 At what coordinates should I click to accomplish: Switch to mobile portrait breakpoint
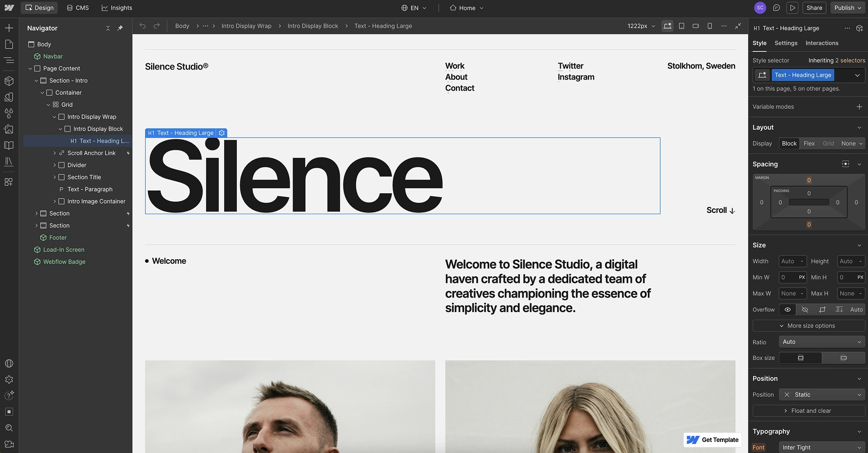(710, 26)
